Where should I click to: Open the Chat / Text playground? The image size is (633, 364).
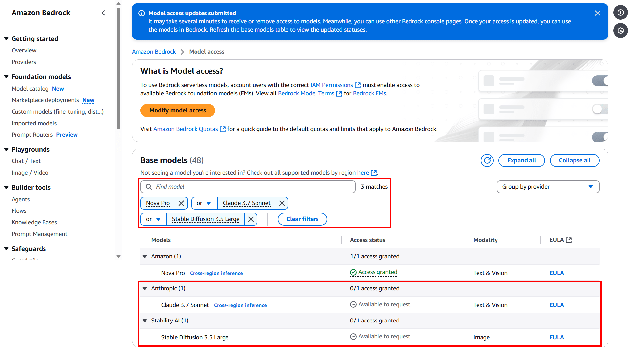tap(26, 161)
